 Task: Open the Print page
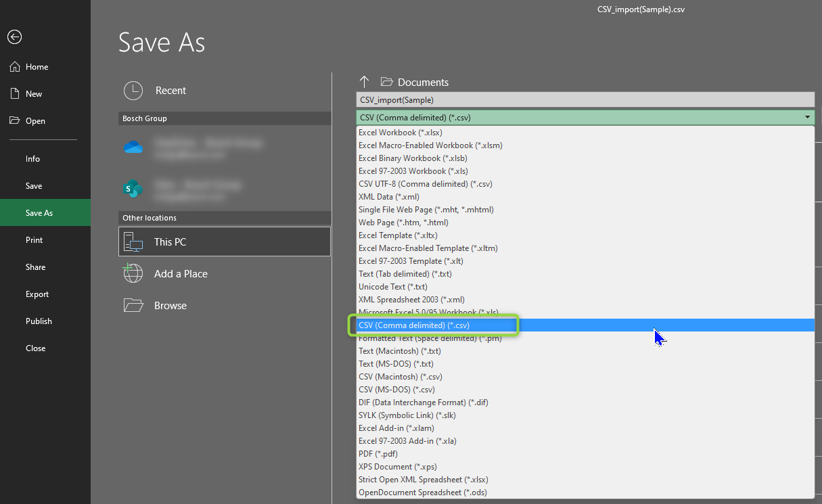point(34,240)
